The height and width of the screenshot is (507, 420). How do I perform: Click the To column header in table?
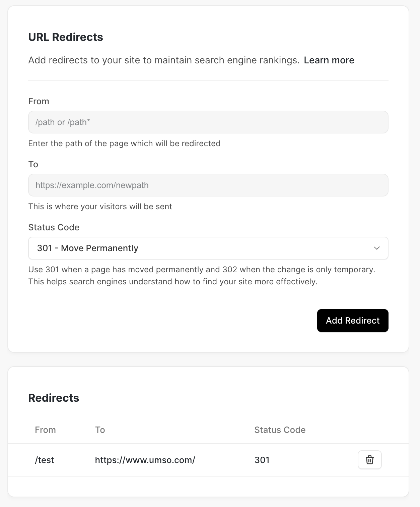(100, 430)
